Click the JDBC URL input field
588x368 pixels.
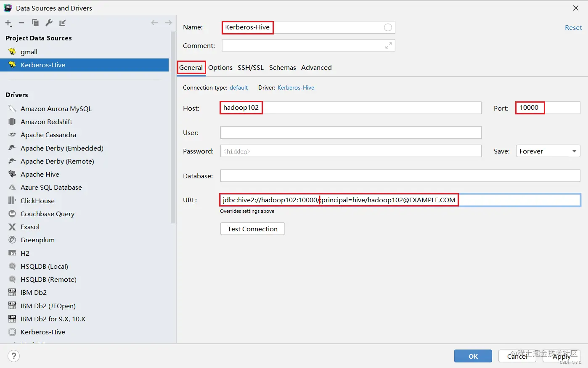click(400, 200)
